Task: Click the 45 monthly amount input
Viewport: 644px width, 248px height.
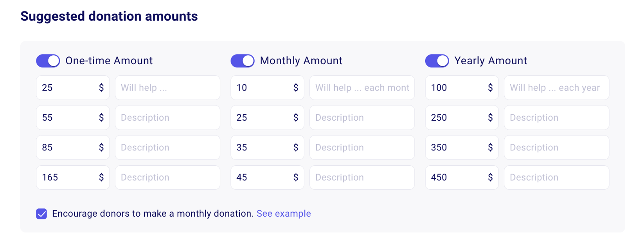Action: click(x=261, y=177)
